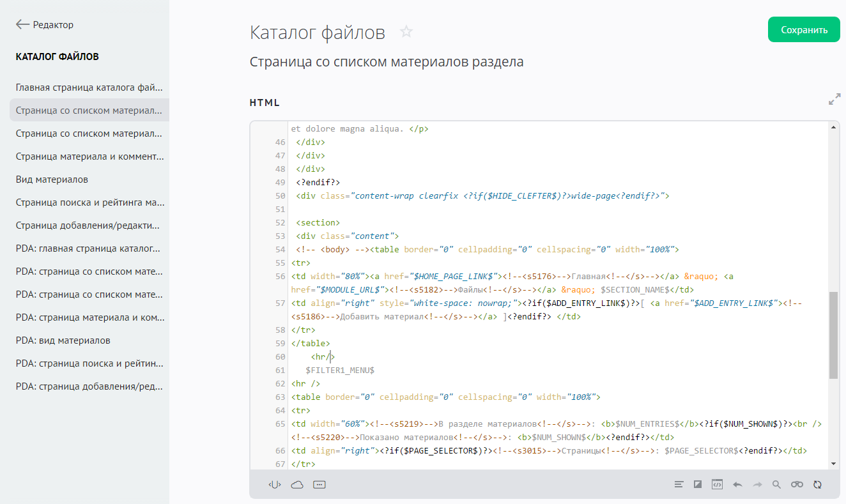846x504 pixels.
Task: Click the uCoz code tag icon
Action: pos(275,485)
